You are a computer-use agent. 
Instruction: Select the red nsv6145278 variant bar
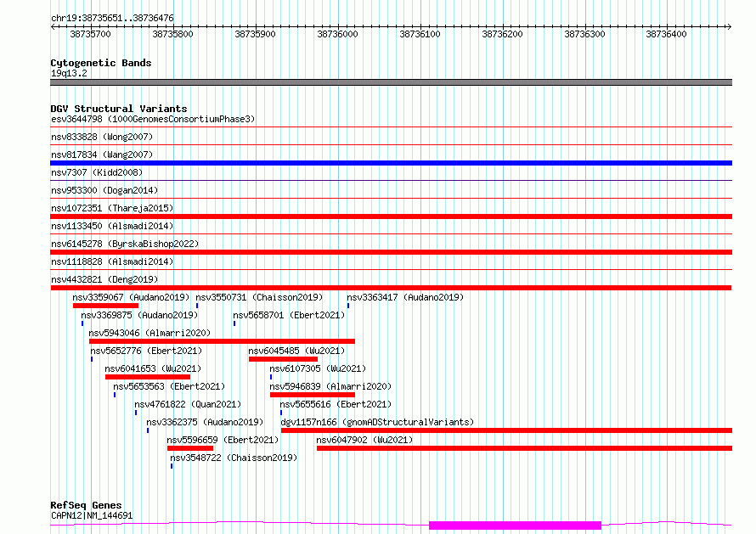click(391, 252)
